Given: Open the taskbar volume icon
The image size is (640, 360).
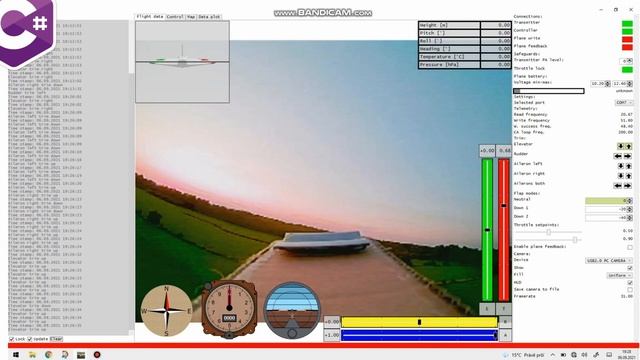Looking at the screenshot, I should (x=584, y=355).
